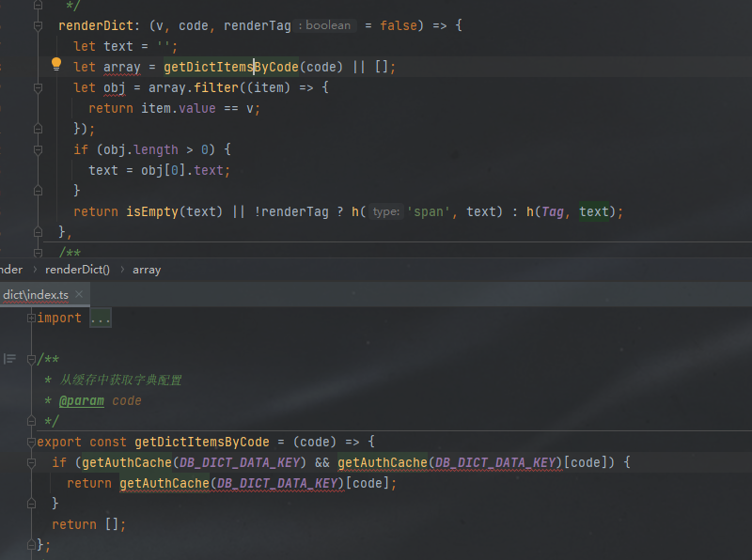Screen dimensions: 752x560
Task: Toggle rendered doc comment icon in gutter
Action: point(9,359)
